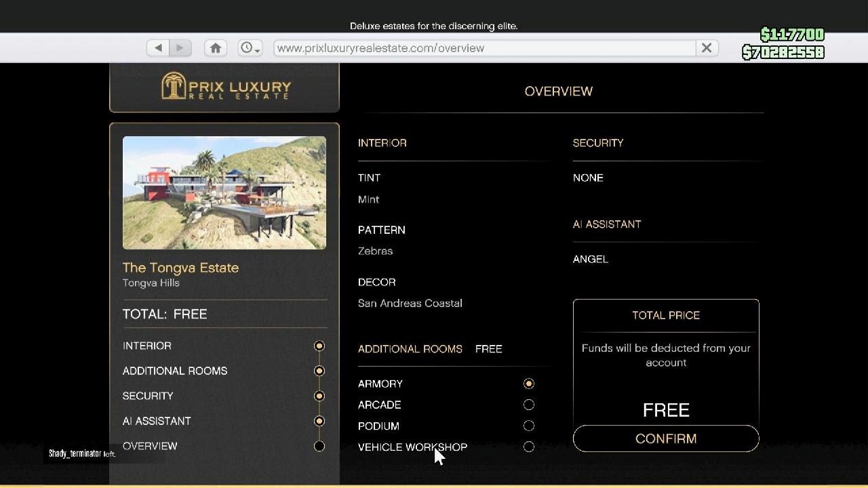This screenshot has height=488, width=868.
Task: Toggle the Armory room radio button
Action: (x=529, y=384)
